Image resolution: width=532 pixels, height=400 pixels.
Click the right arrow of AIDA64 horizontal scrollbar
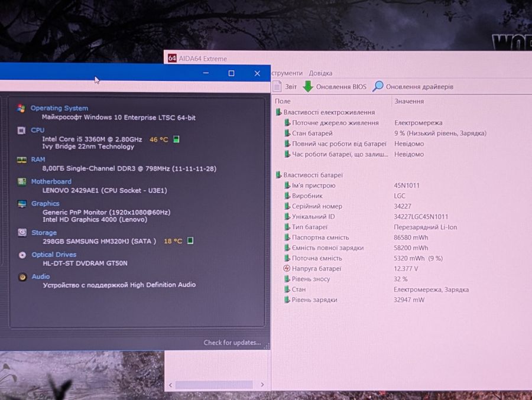click(x=262, y=385)
